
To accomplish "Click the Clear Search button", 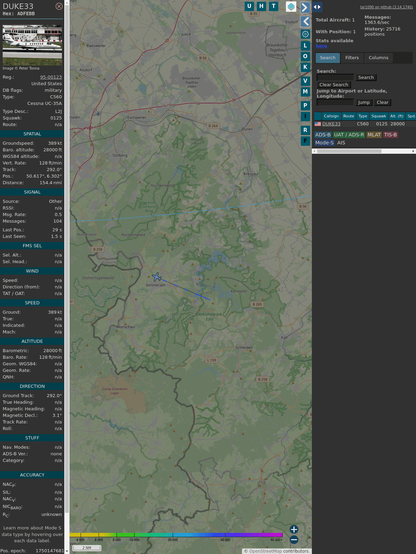I will [334, 85].
